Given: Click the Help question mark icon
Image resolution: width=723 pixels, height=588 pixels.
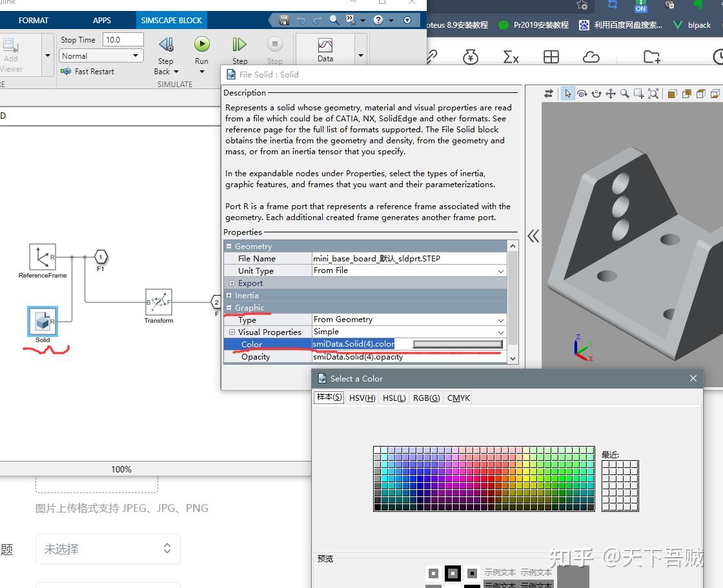Looking at the screenshot, I should (378, 20).
